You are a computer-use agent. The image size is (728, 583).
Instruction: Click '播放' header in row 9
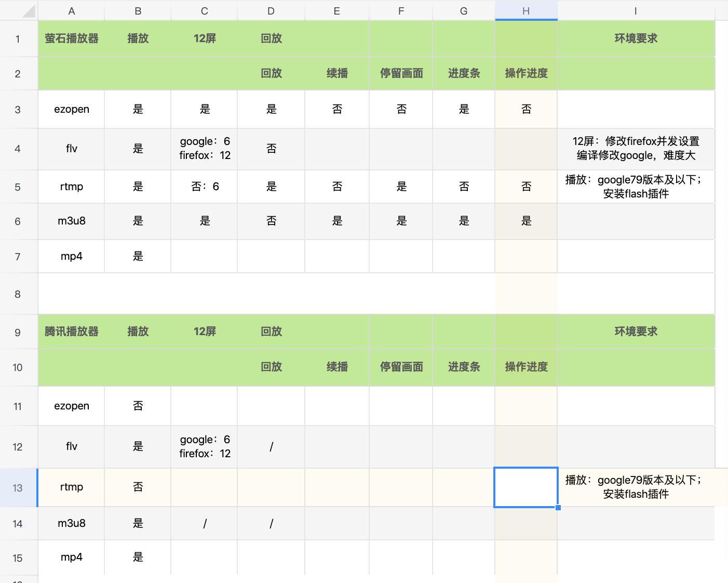tap(138, 332)
